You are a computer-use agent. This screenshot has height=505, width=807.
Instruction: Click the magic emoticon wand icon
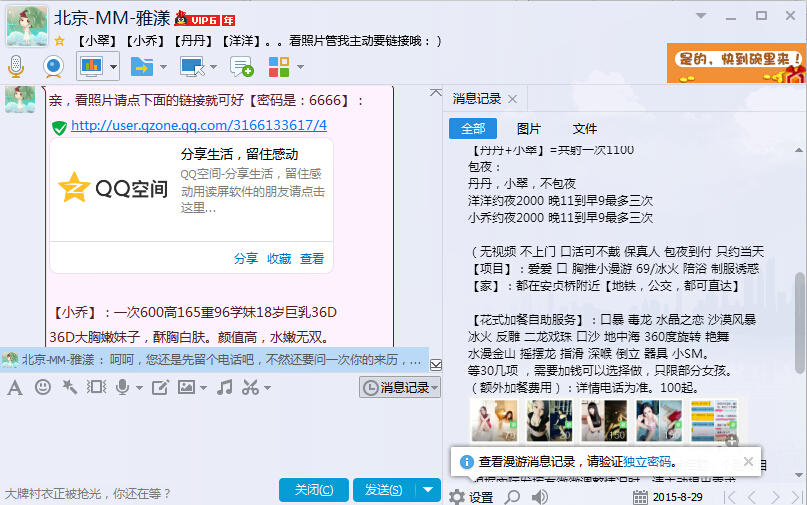[69, 387]
